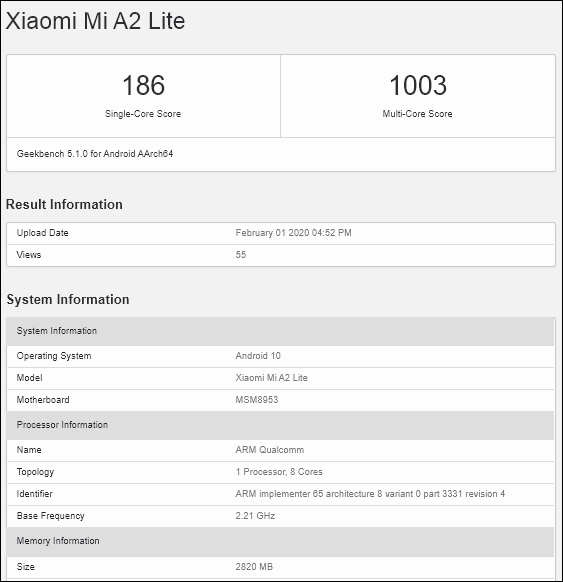Viewport: 563px width, 582px height.
Task: Select the Xiaomi Mi A2 Lite page title
Action: 95,21
